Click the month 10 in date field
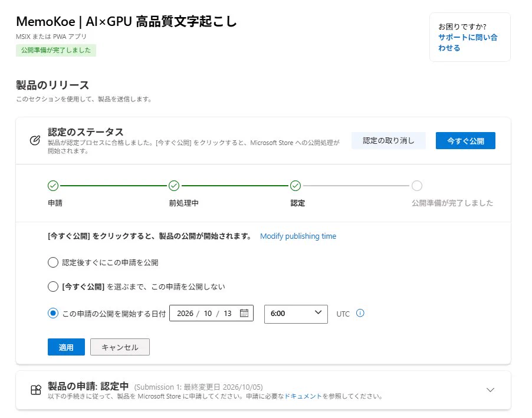 (x=208, y=313)
